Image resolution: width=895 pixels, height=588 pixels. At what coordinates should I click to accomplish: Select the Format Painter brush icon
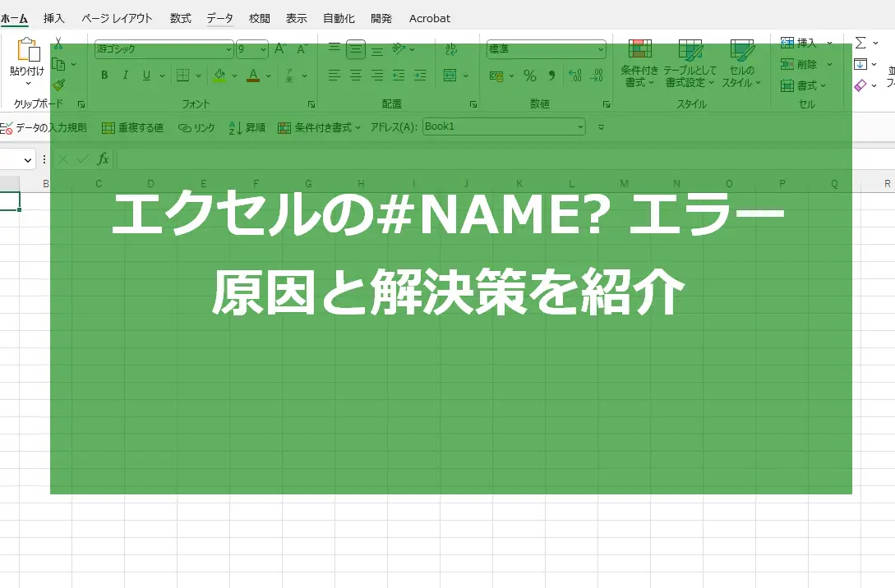pyautogui.click(x=58, y=85)
